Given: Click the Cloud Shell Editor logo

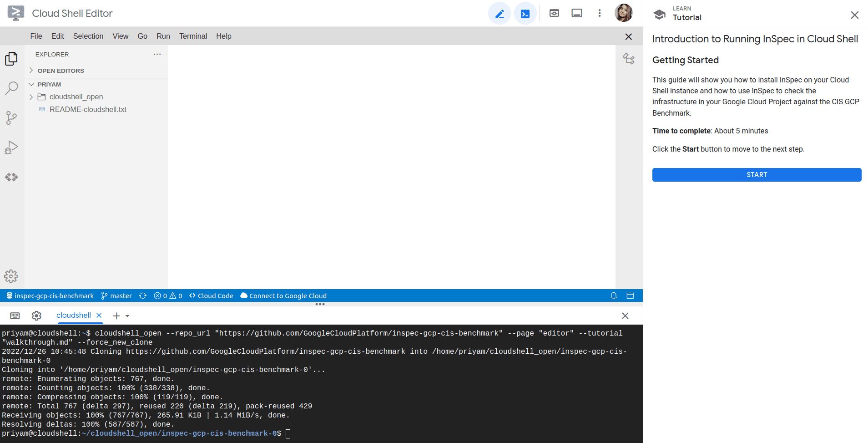Looking at the screenshot, I should point(16,13).
